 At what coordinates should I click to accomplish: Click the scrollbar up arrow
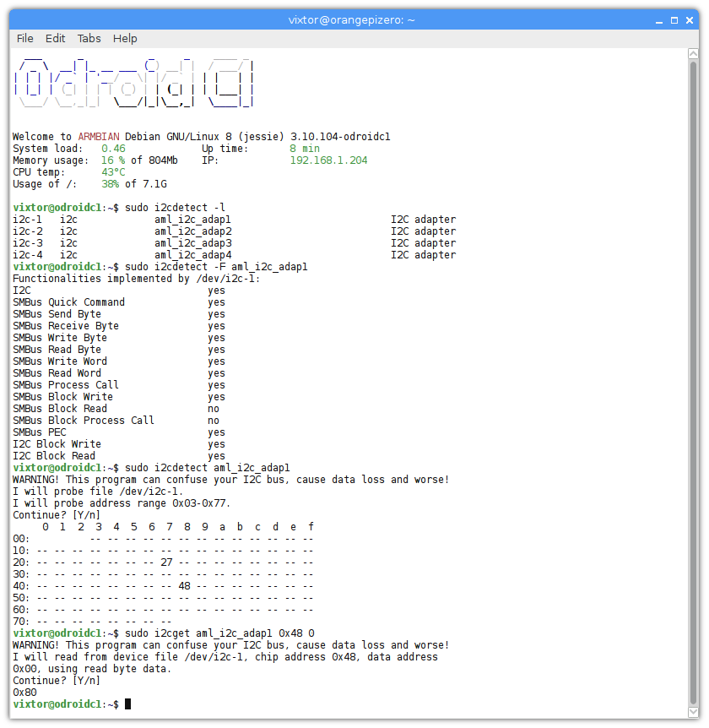pyautogui.click(x=693, y=54)
